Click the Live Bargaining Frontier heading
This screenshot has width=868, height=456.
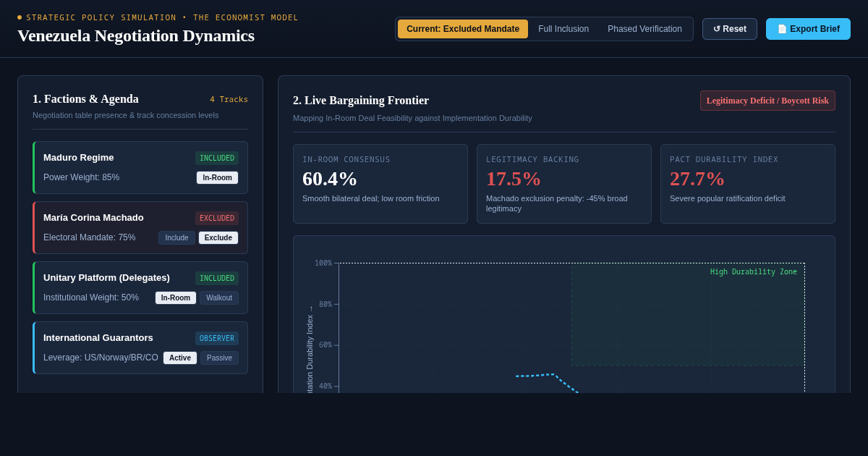(361, 101)
